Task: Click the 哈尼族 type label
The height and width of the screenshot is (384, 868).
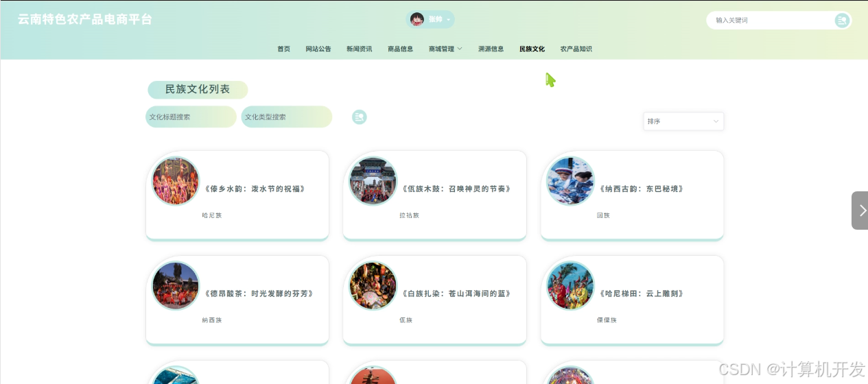Action: click(212, 215)
